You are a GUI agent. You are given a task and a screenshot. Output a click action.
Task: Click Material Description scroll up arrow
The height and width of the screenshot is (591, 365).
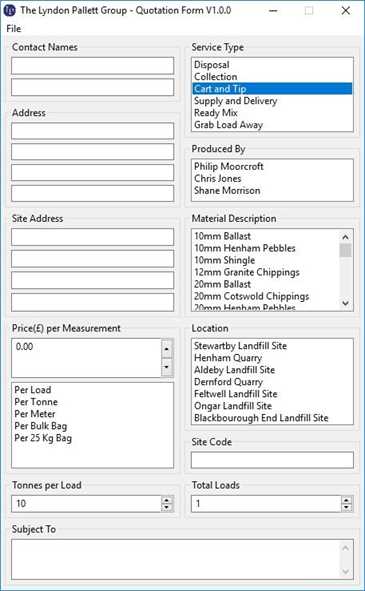pos(345,237)
